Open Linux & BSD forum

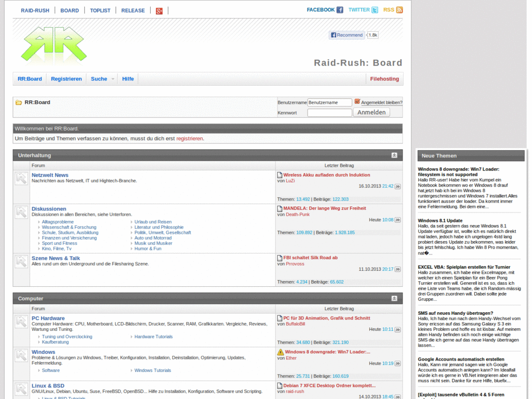[x=48, y=386]
